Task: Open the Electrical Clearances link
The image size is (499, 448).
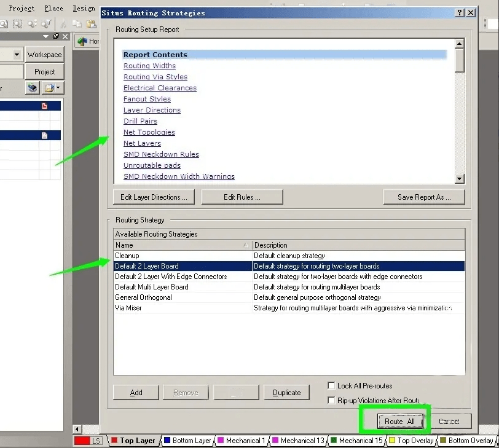Action: [160, 88]
